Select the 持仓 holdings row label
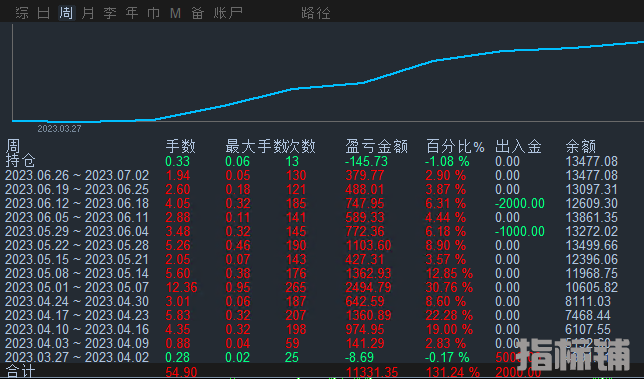The height and width of the screenshot is (379, 644). (x=21, y=161)
